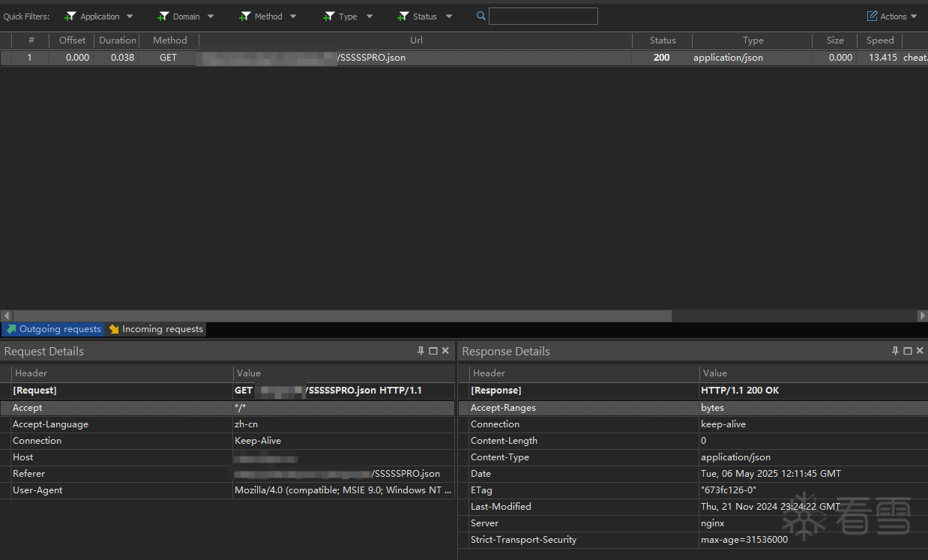
Task: Close the Response Details panel
Action: [x=920, y=351]
